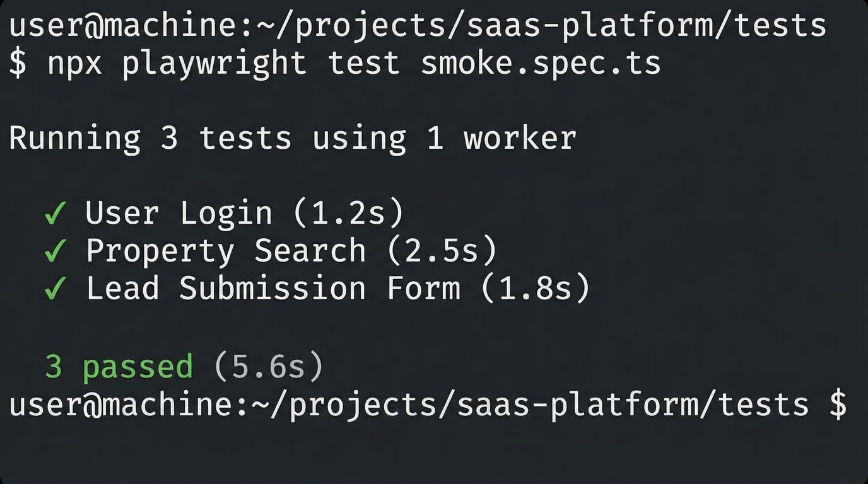Screen dimensions: 868x484
Task: Click the (1.2s) duration for User Login
Action: point(348,214)
